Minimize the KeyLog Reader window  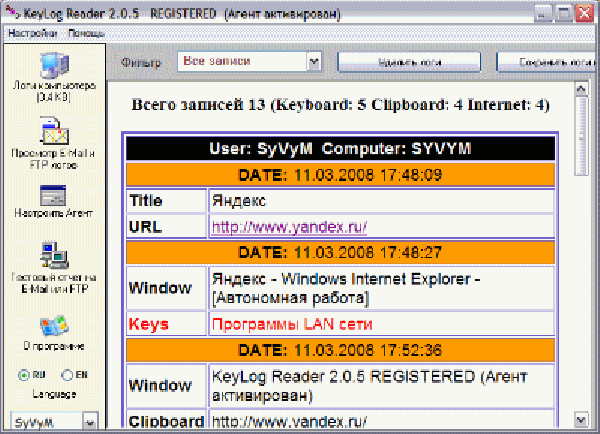click(542, 14)
